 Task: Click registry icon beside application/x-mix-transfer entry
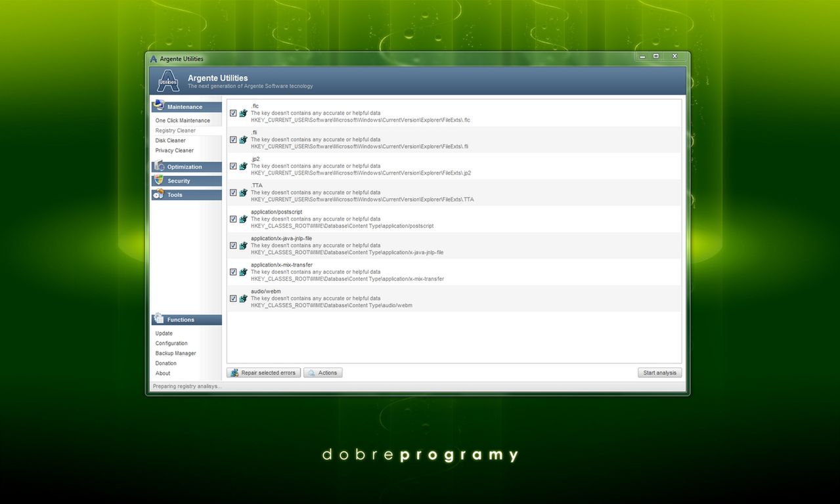(x=243, y=272)
